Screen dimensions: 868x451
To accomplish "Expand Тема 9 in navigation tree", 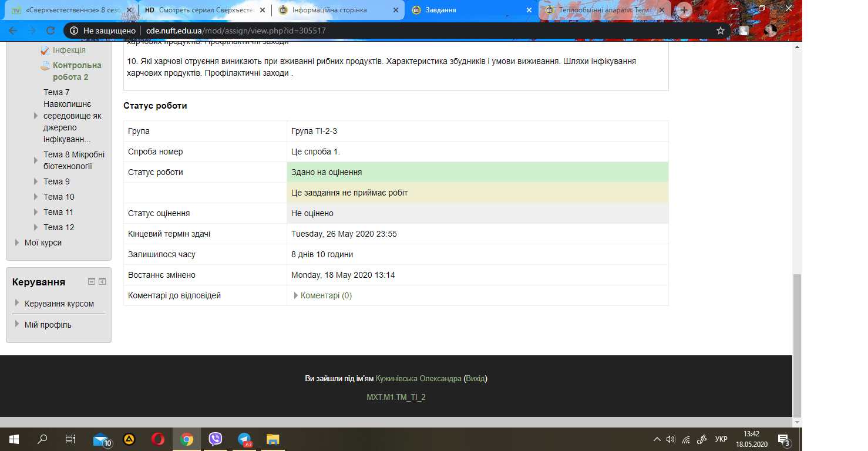I will pyautogui.click(x=36, y=181).
